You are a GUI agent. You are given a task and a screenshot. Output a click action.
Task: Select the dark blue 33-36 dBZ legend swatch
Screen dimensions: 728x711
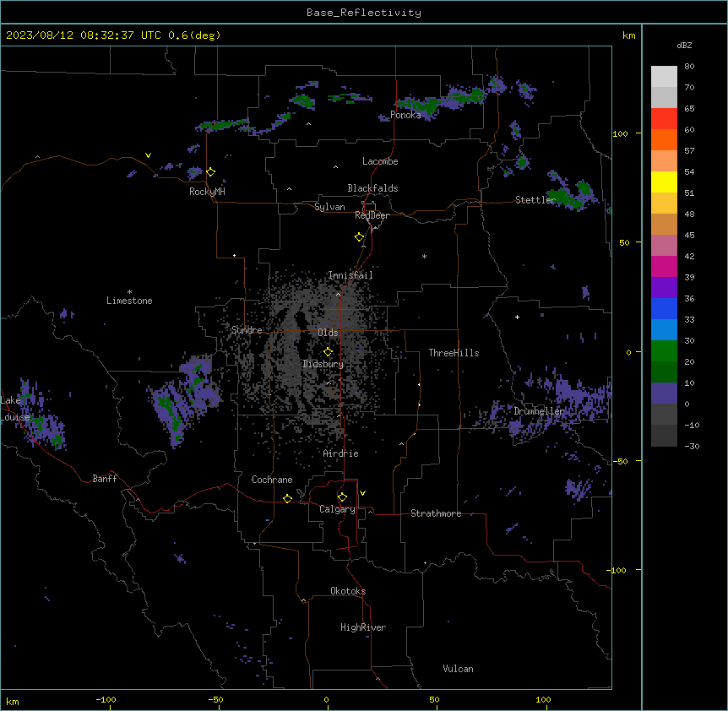point(664,308)
